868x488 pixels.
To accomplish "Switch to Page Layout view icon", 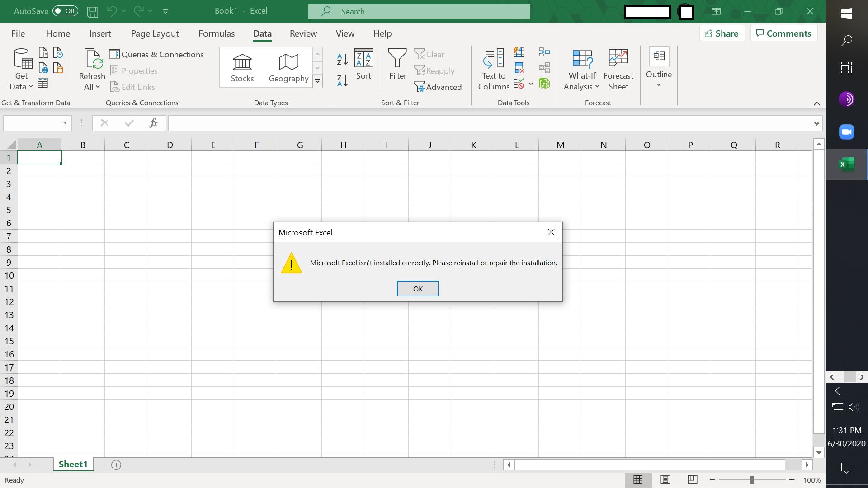I will 665,480.
